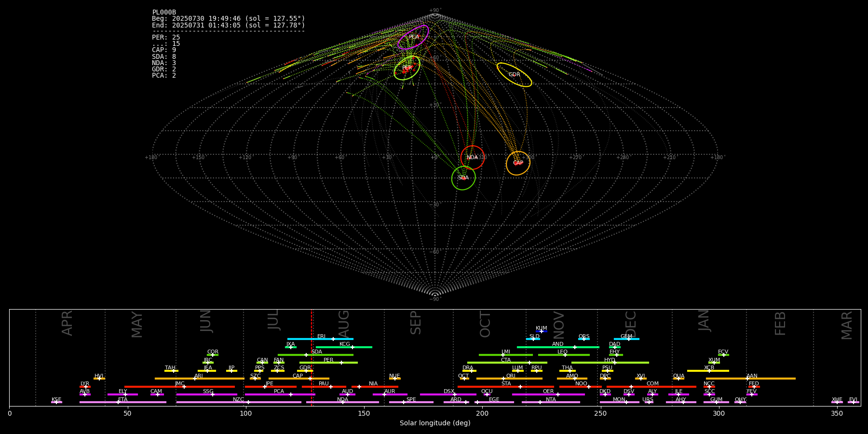Click the red dashed current-date line in timeline
The height and width of the screenshot is (434, 868).
pos(312,357)
